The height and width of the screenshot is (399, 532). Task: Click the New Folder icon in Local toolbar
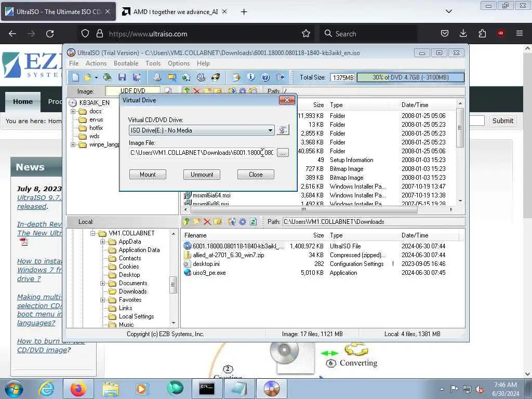197,222
